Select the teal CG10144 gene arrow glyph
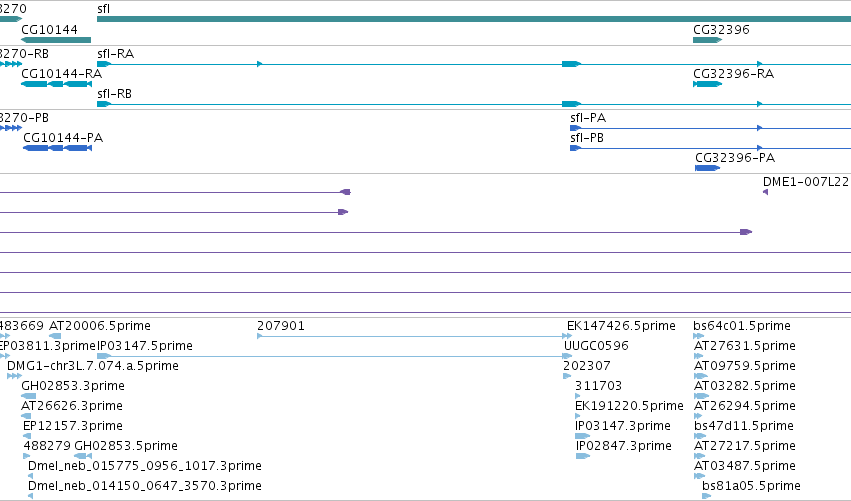 tap(56, 40)
